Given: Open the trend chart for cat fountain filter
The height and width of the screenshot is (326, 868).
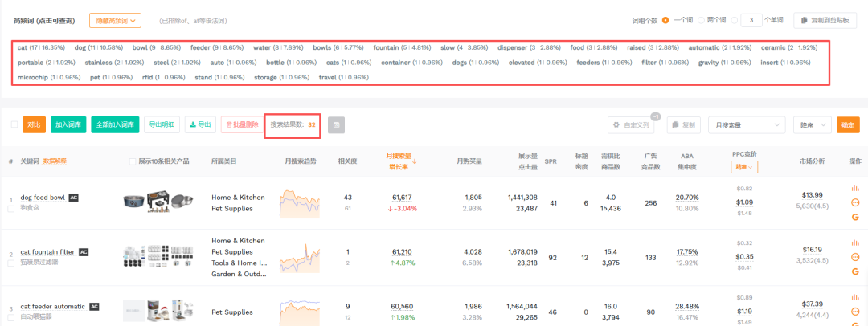Looking at the screenshot, I should 300,258.
